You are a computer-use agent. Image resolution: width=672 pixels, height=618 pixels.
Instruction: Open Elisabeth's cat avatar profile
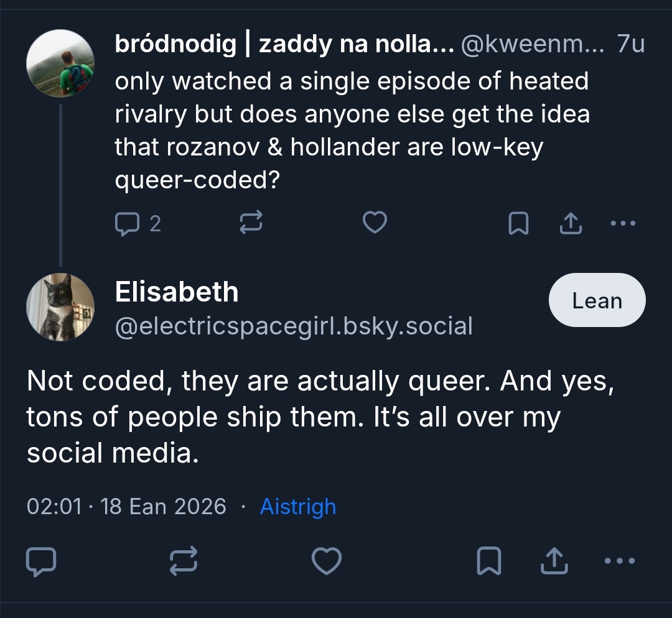tap(60, 307)
